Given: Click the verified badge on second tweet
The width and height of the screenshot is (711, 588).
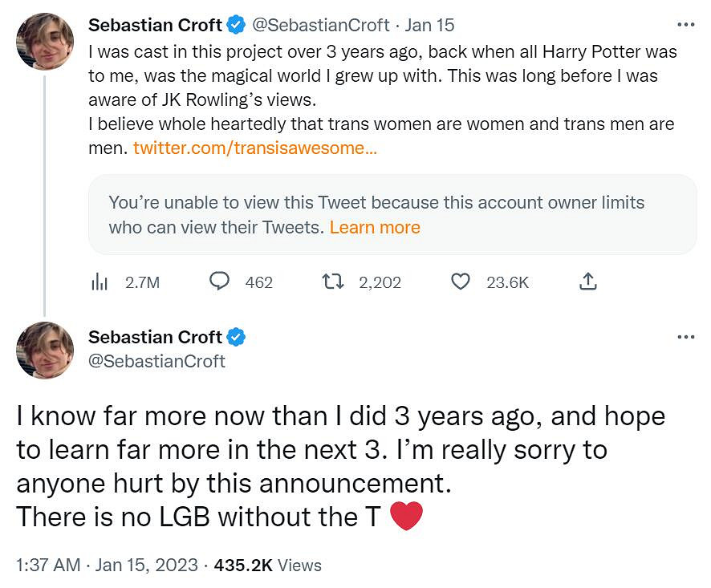Looking at the screenshot, I should pyautogui.click(x=235, y=337).
